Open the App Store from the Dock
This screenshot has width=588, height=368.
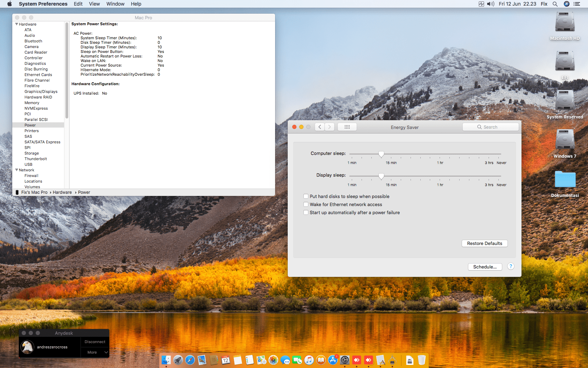pyautogui.click(x=332, y=360)
